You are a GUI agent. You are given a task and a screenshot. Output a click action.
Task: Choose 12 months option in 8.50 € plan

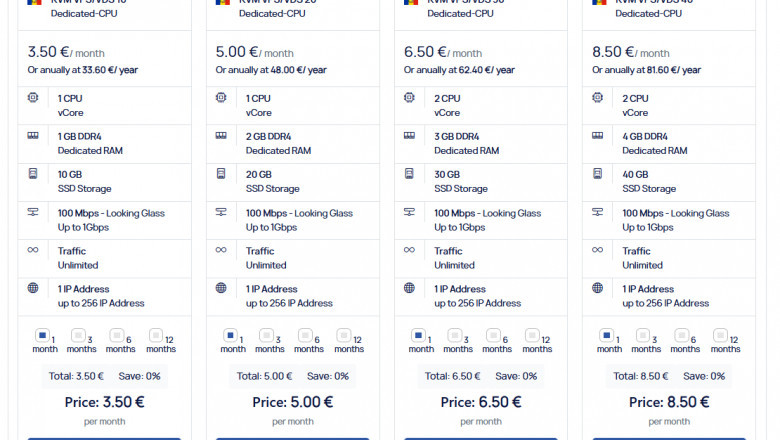(720, 336)
